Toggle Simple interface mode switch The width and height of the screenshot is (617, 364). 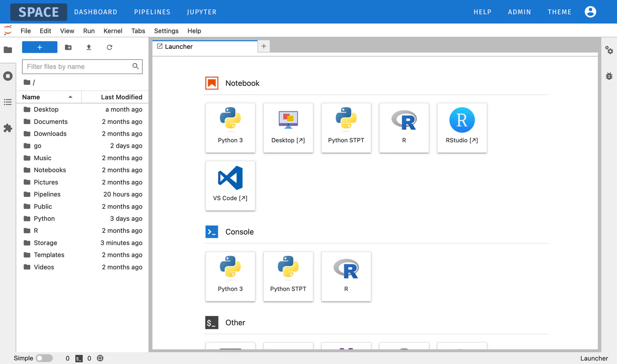point(44,358)
